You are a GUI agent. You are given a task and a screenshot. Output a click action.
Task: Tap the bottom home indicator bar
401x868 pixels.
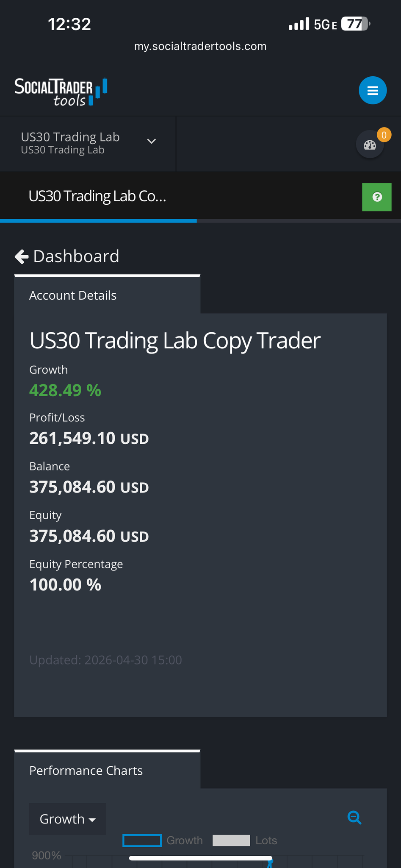click(200, 858)
